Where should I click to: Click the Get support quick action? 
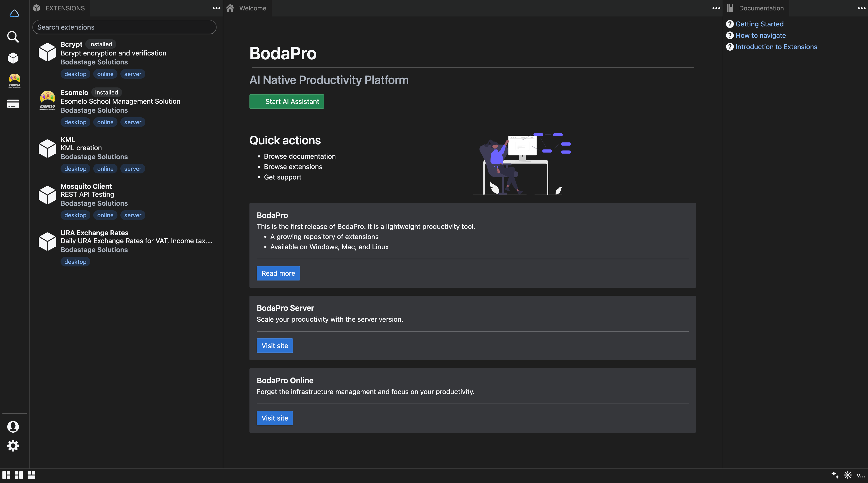282,177
